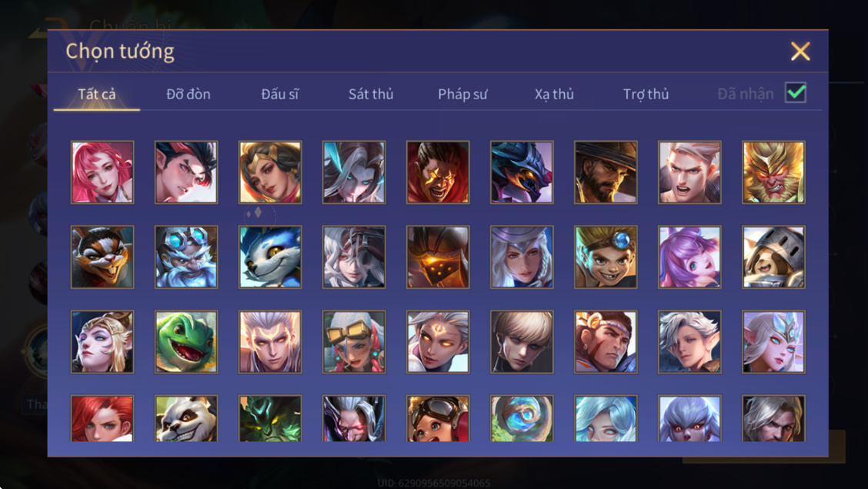Go to the Trợ thủ tab
868x489 pixels.
tap(646, 94)
